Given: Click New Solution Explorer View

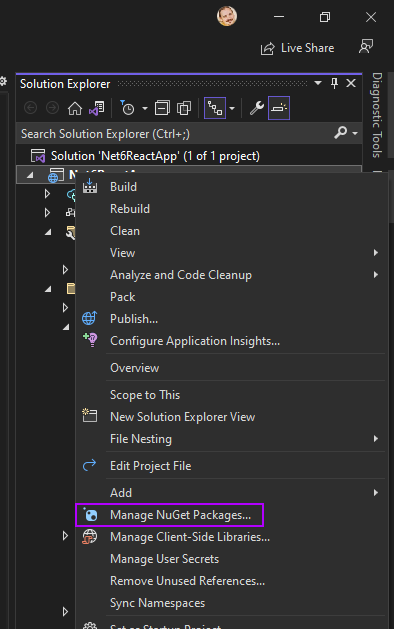Looking at the screenshot, I should tap(231, 417).
